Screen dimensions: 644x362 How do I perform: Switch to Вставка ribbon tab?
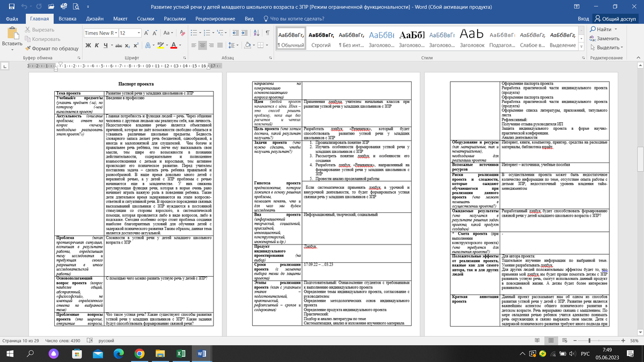(x=67, y=18)
